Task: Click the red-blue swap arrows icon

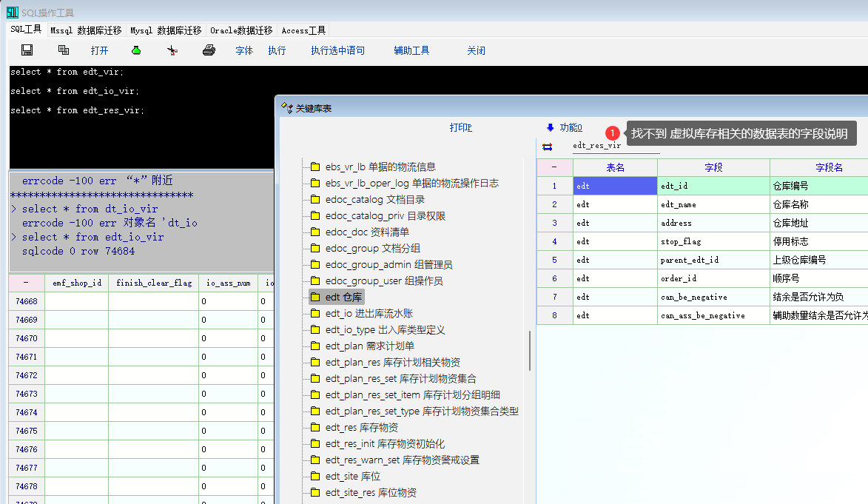Action: (547, 147)
